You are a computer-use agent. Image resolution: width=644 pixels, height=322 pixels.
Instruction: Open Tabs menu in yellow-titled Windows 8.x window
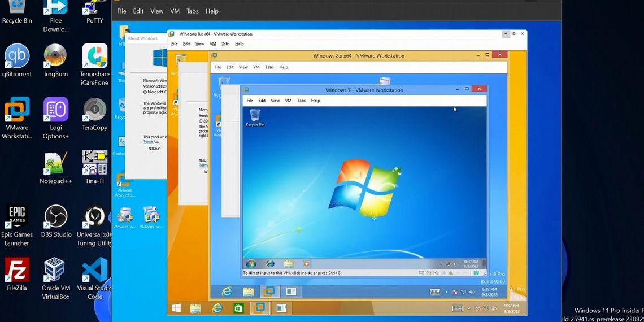pyautogui.click(x=269, y=67)
